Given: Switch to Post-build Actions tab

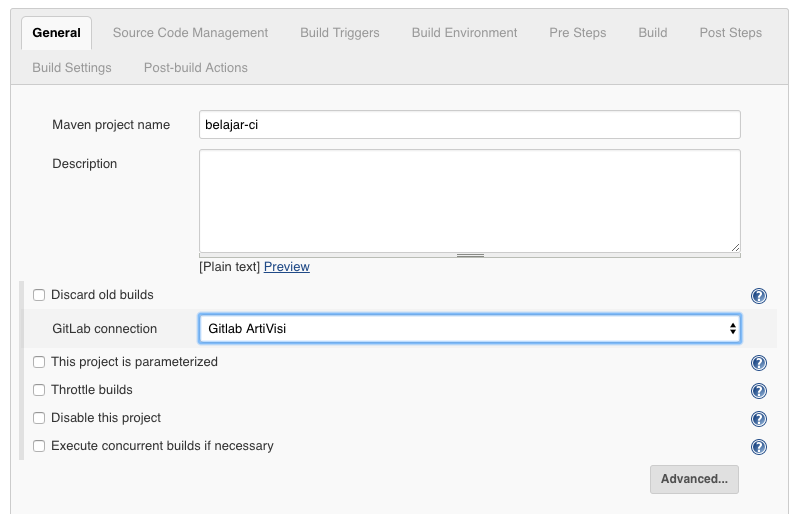Looking at the screenshot, I should point(196,67).
